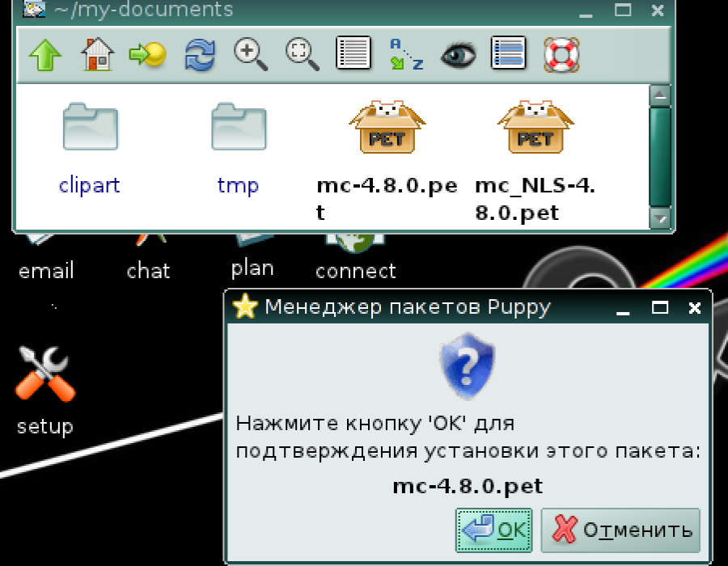
Task: Close the Менеджер пакетов Puppy dialog
Action: (695, 307)
